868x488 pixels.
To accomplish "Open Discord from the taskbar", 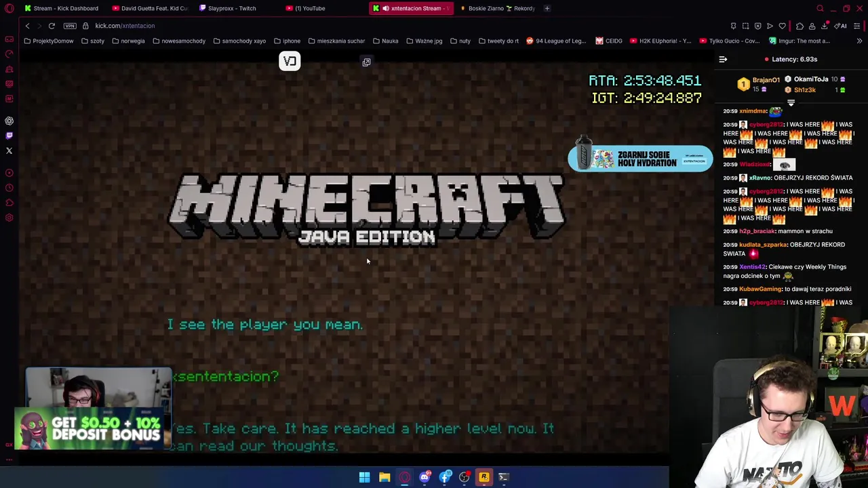I will 425,477.
